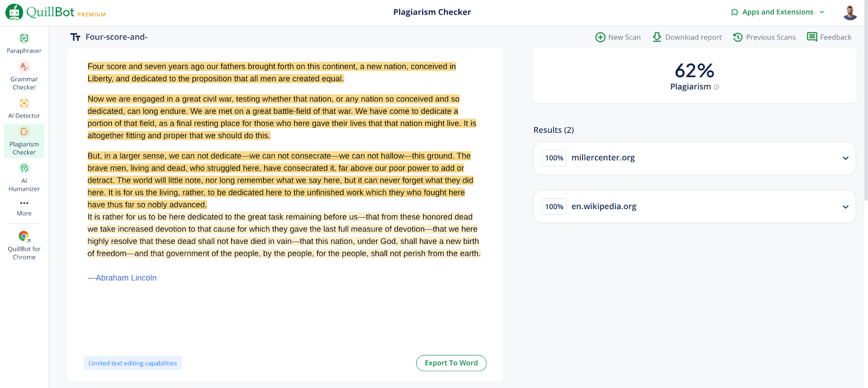Open the Apps and Extensions dropdown
Screen dimensions: 868x388
coord(777,12)
